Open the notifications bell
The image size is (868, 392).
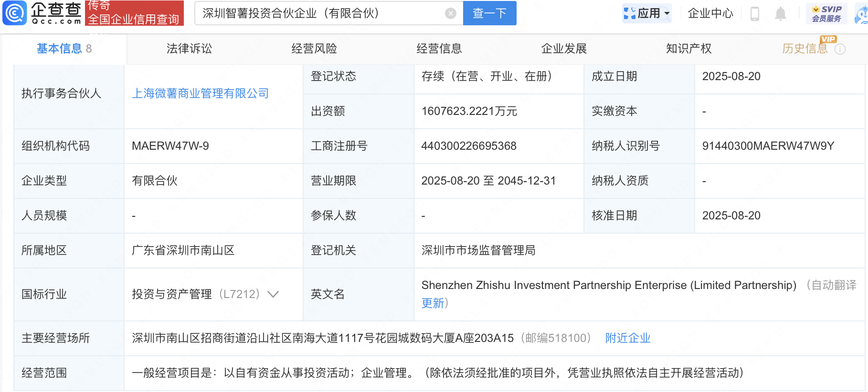[x=780, y=14]
